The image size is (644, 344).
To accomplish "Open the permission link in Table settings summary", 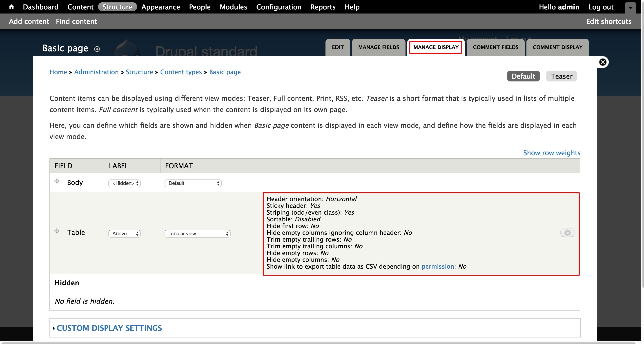I will tap(438, 266).
